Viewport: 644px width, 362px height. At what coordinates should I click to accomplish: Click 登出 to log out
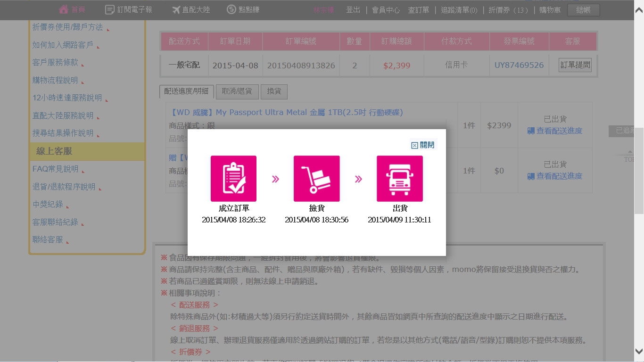(353, 10)
